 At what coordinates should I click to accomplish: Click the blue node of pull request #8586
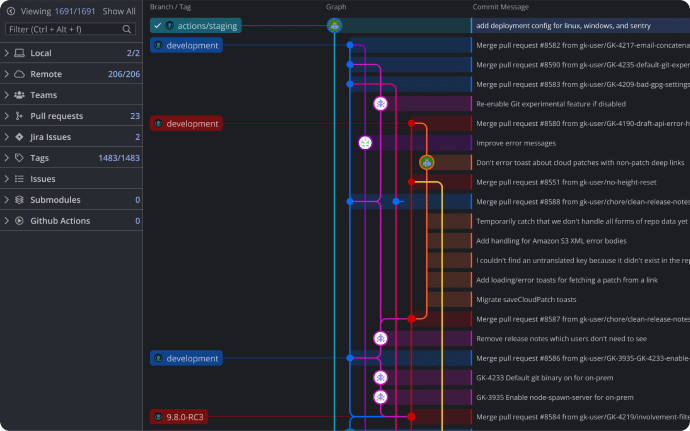coord(350,358)
